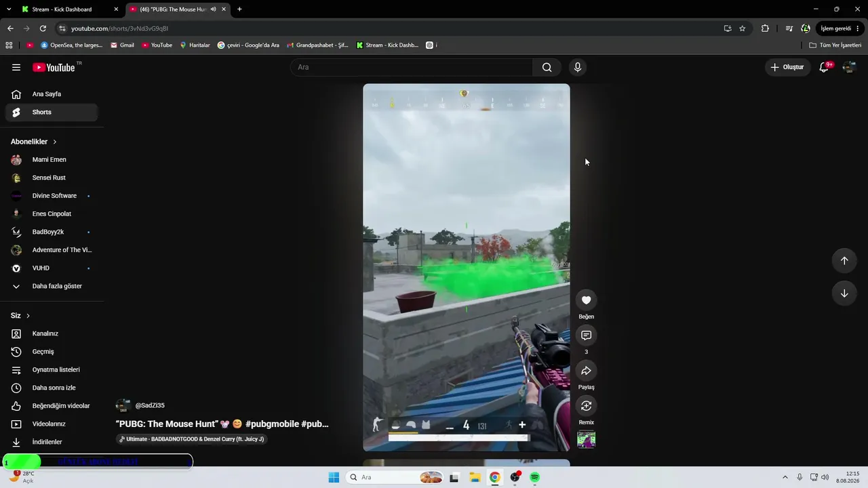868x488 pixels.
Task: Close the PUBG YouTube tab
Action: click(224, 9)
